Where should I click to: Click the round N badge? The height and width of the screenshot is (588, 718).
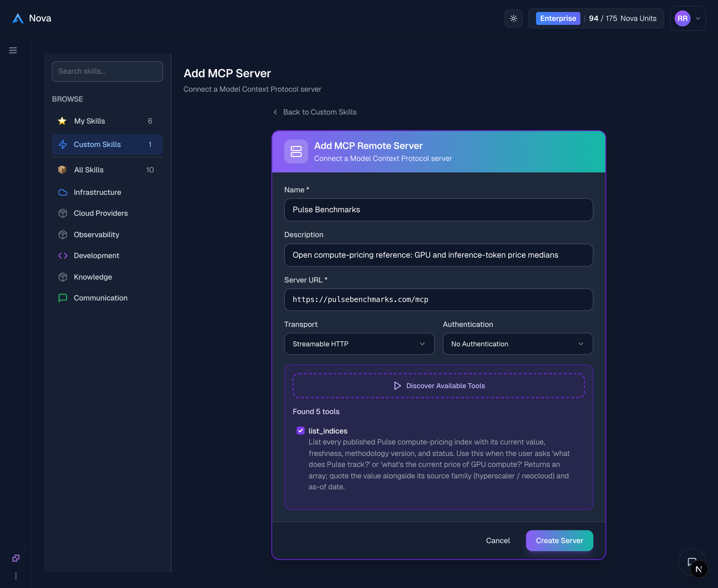tap(699, 569)
